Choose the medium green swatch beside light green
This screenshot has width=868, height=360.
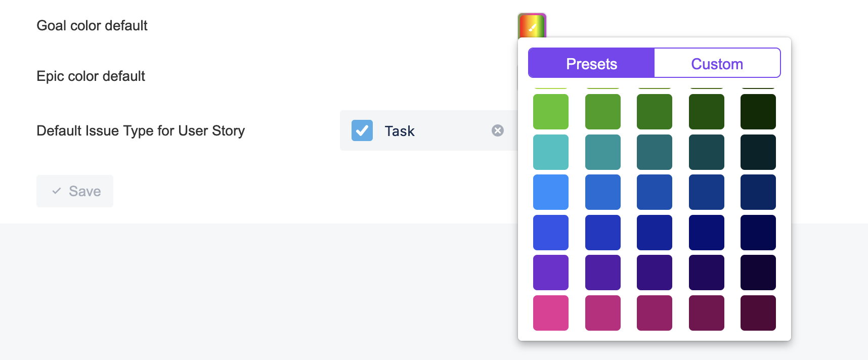tap(603, 112)
